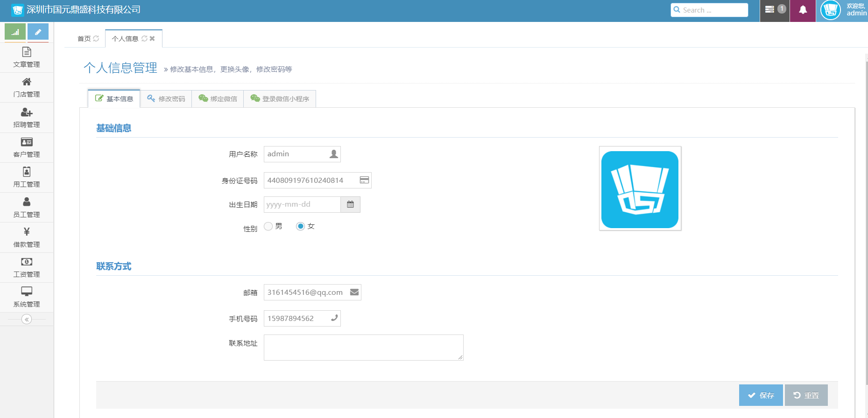Click the blue pencil shortcut icon
This screenshot has height=418, width=868.
(x=38, y=32)
